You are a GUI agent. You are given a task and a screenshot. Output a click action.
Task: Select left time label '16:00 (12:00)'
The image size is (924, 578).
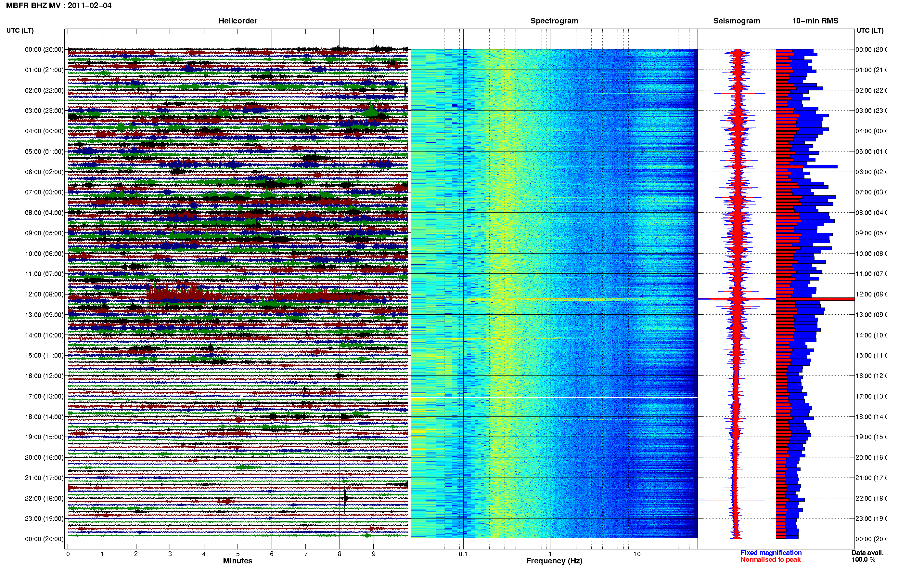44,376
